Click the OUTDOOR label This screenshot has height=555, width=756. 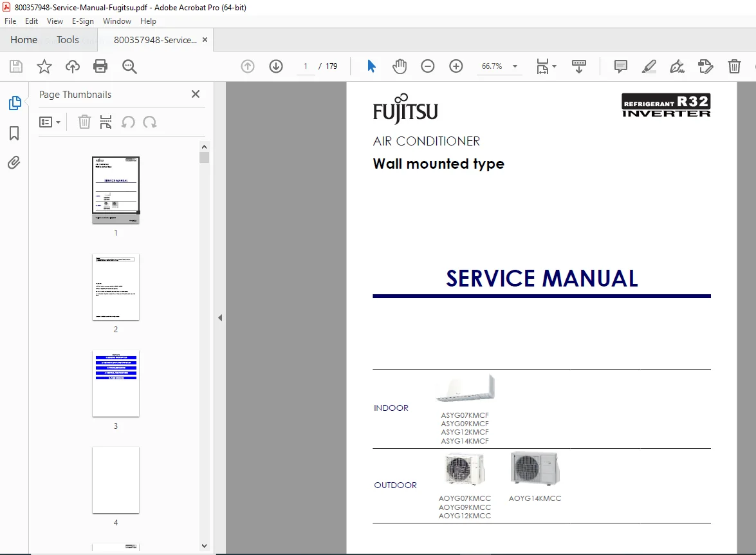395,485
